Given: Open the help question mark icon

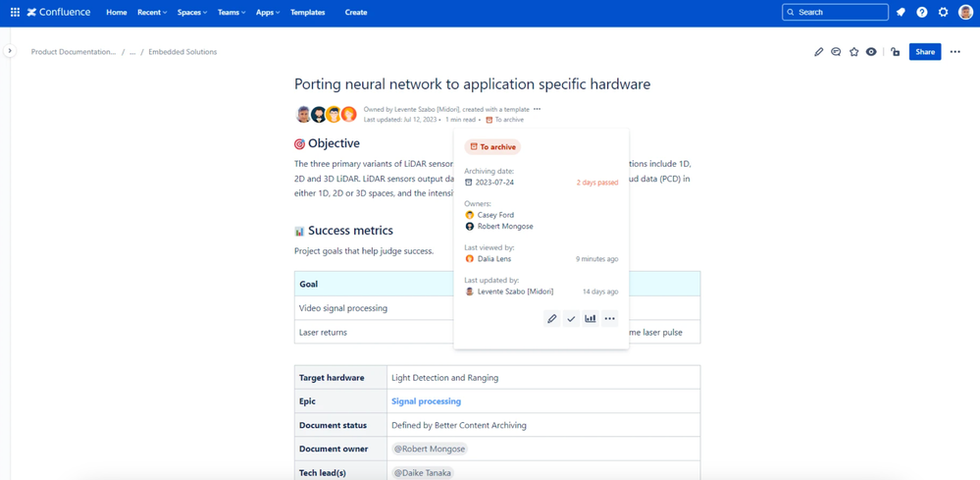Looking at the screenshot, I should point(922,12).
